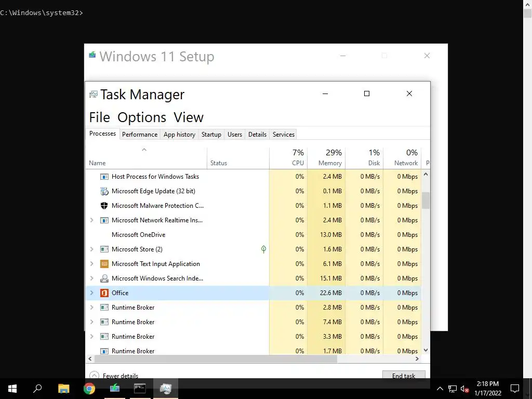Expand the Runtime Broker row using 7.4 MB

coord(91,322)
